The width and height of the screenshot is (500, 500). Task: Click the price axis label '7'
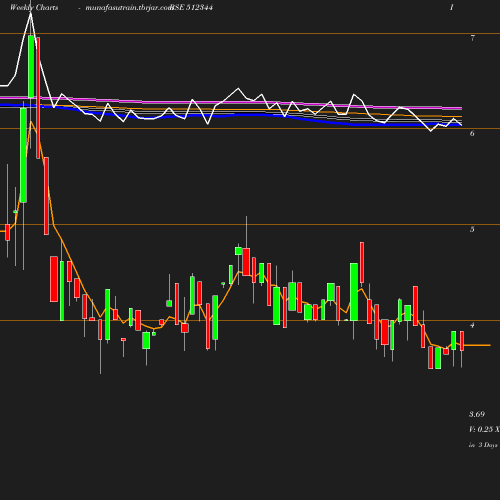[x=472, y=38]
